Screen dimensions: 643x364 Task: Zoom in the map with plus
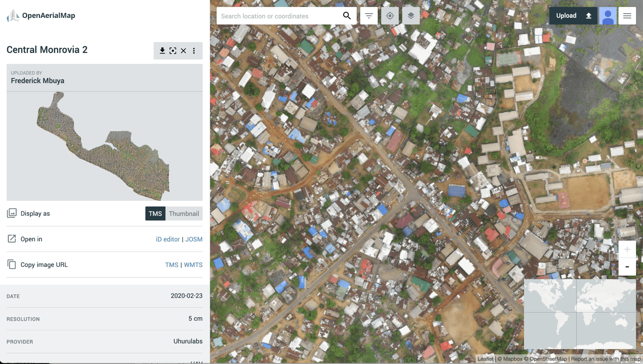(x=627, y=249)
